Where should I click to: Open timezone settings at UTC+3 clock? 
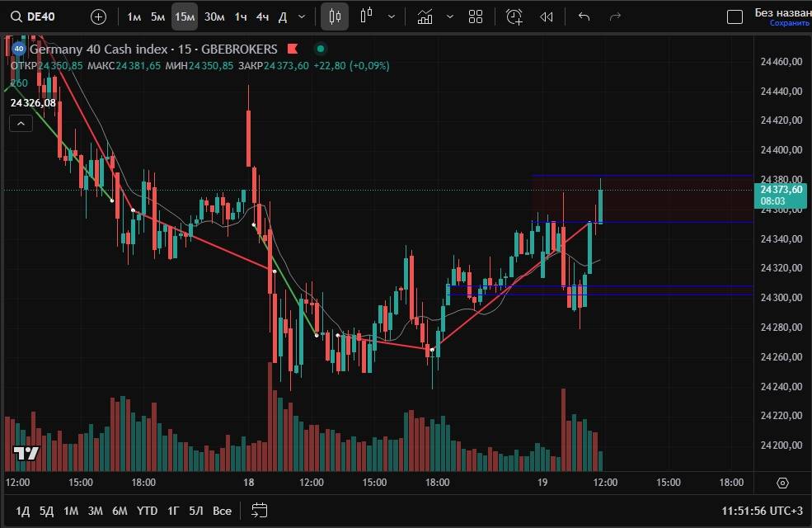[762, 511]
